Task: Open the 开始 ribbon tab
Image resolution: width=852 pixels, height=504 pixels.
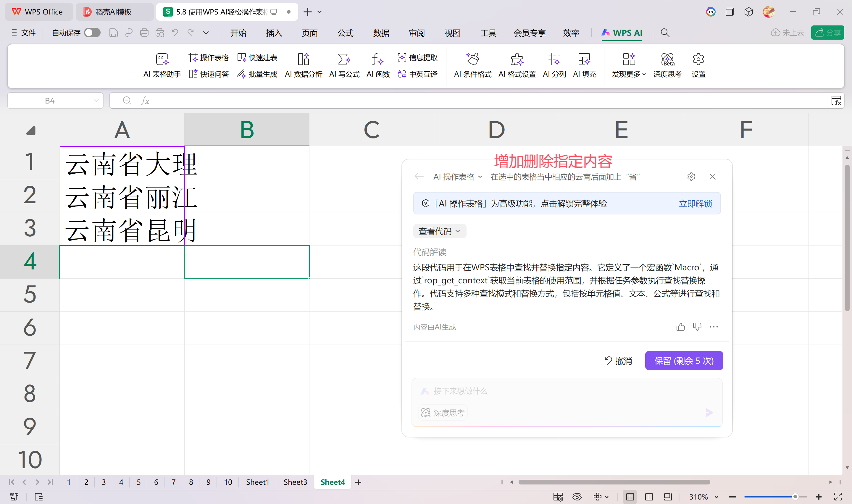Action: (x=238, y=33)
